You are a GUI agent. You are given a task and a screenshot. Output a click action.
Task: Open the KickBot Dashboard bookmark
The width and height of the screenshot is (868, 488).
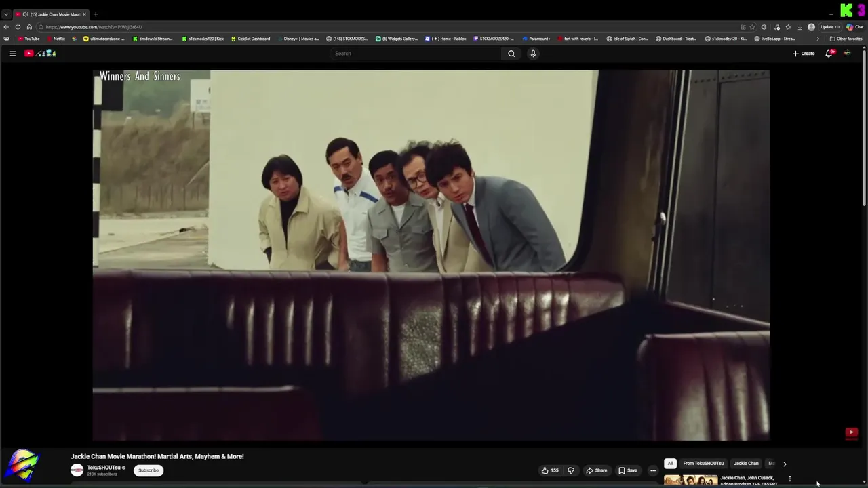coord(250,39)
